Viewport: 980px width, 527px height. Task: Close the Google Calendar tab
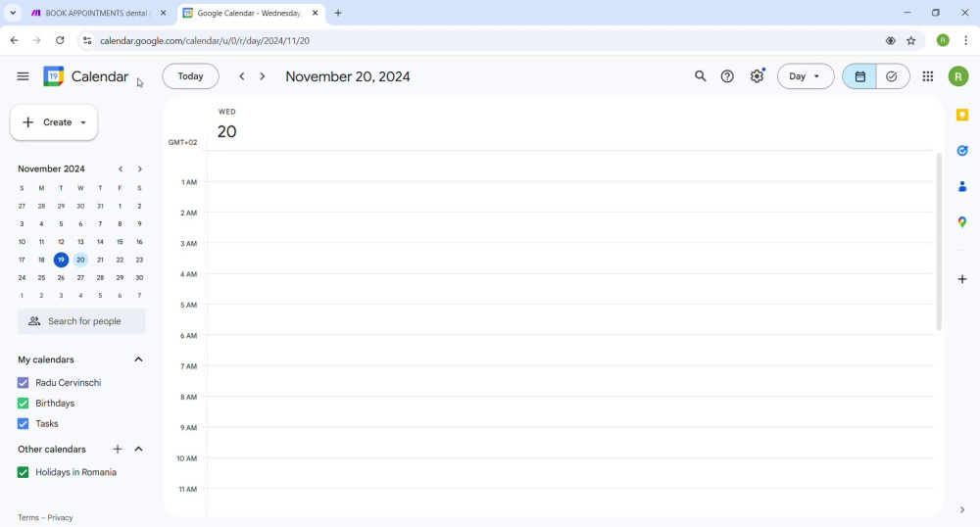[315, 13]
